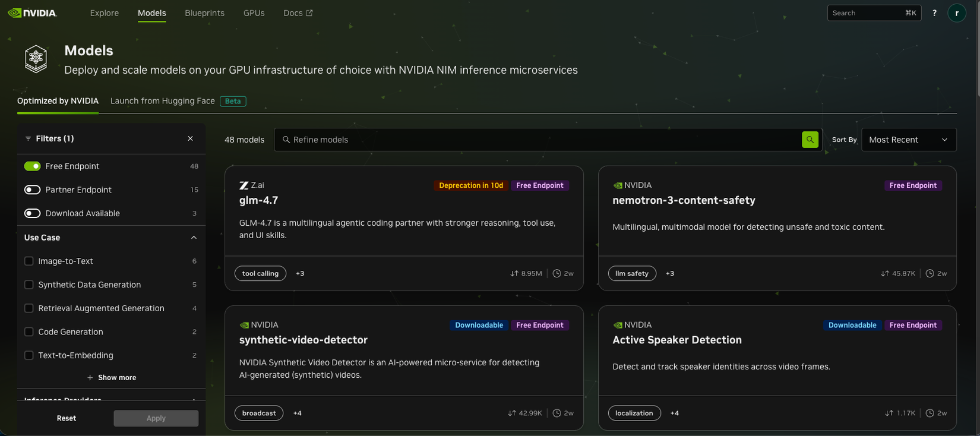Screen dimensions: 980x436
Task: Expand +4 tags on Active Speaker Detection card
Action: pos(675,413)
